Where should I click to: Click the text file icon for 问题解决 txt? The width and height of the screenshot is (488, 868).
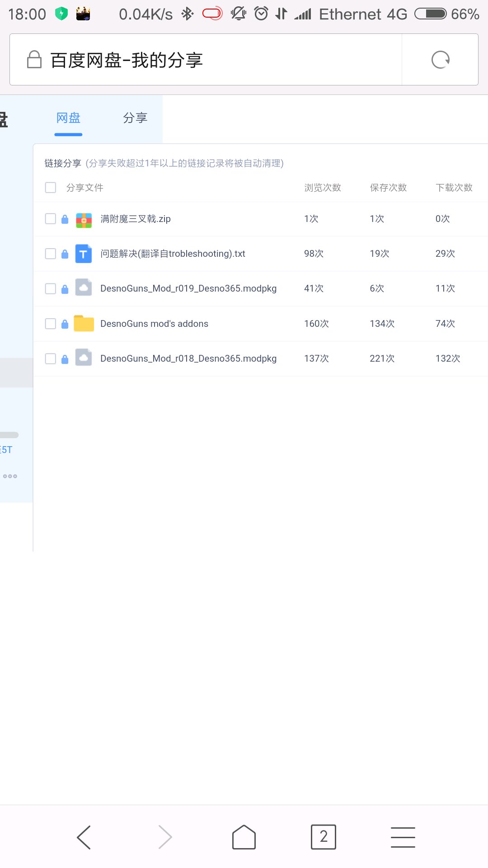pos(83,254)
